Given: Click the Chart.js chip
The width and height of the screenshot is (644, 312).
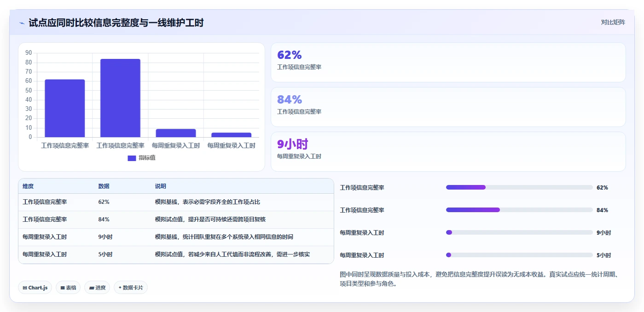Looking at the screenshot, I should coord(35,288).
